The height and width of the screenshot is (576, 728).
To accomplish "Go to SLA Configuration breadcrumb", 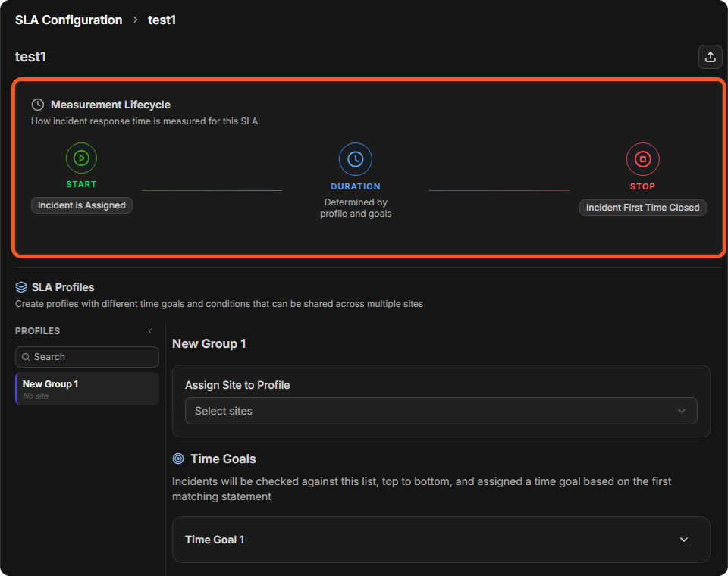I will point(69,20).
